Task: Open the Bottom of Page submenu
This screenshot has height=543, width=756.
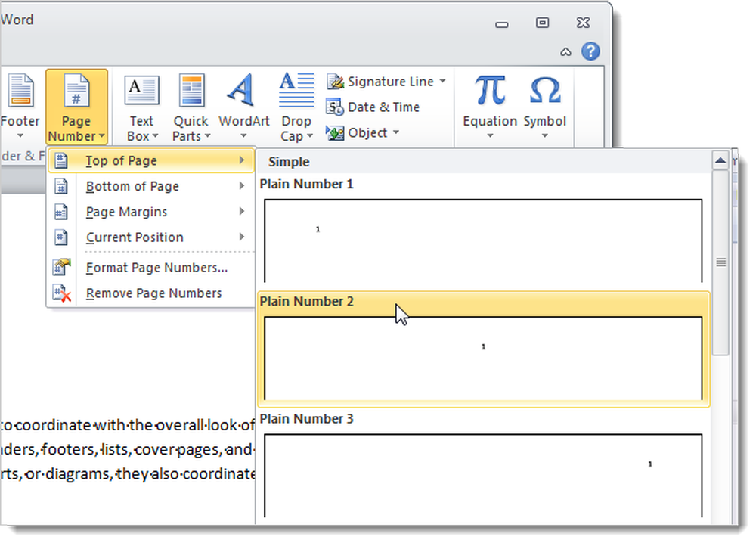Action: (x=151, y=186)
